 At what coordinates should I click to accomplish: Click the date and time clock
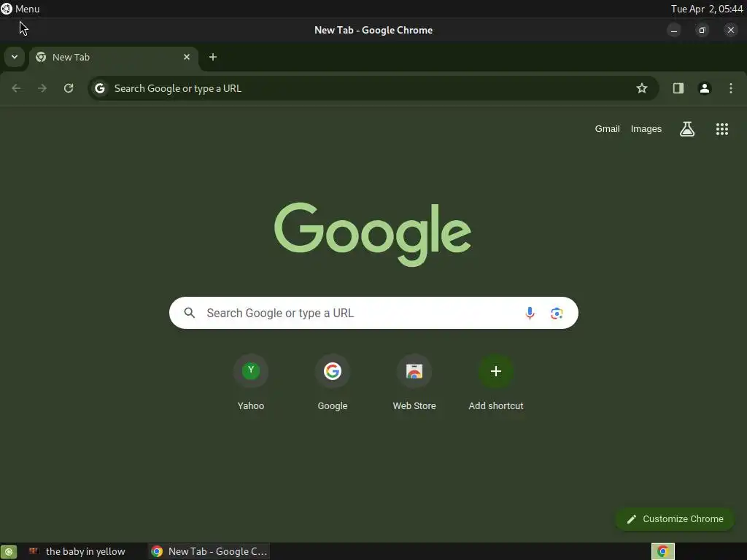tap(706, 9)
